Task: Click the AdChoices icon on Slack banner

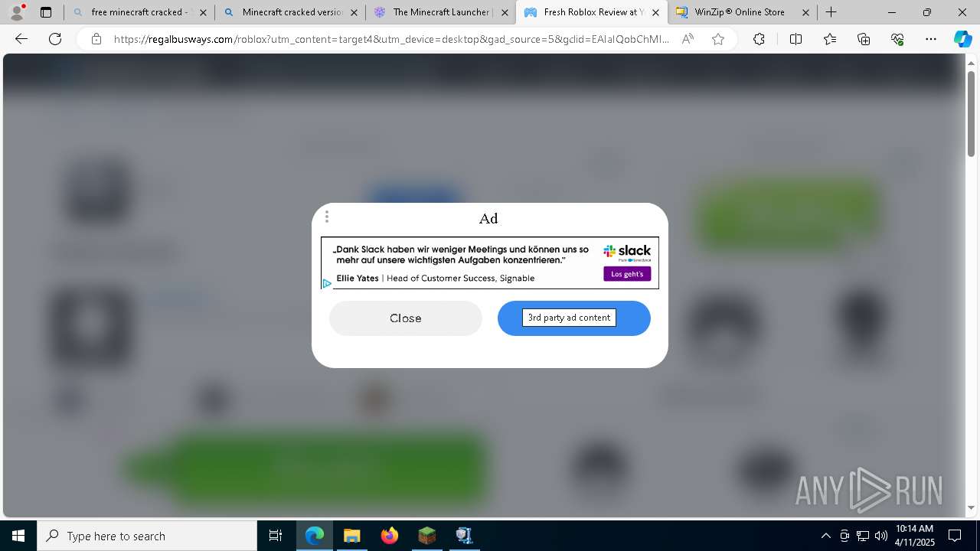Action: (327, 283)
